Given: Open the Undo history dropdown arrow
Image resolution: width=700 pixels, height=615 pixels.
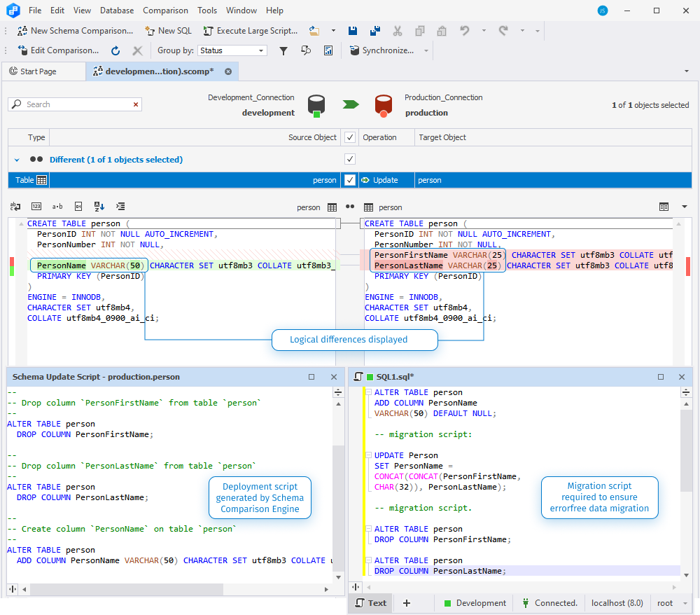Looking at the screenshot, I should [484, 31].
